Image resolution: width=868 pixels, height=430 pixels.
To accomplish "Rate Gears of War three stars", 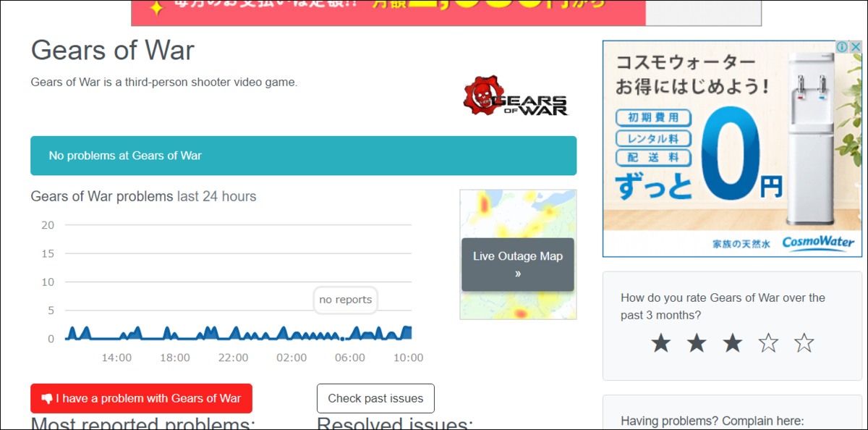I will [x=733, y=342].
